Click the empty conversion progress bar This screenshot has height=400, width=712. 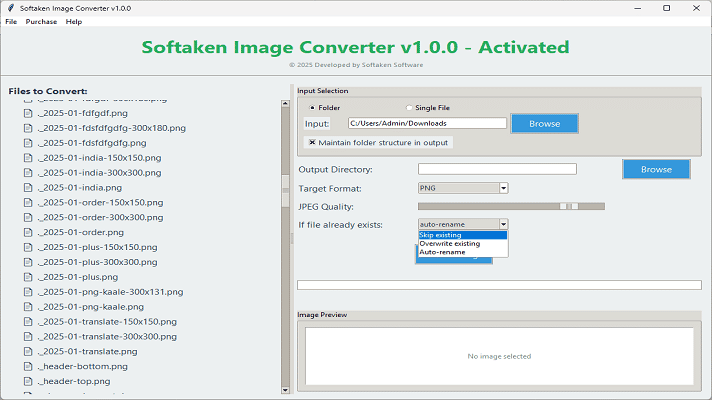499,285
